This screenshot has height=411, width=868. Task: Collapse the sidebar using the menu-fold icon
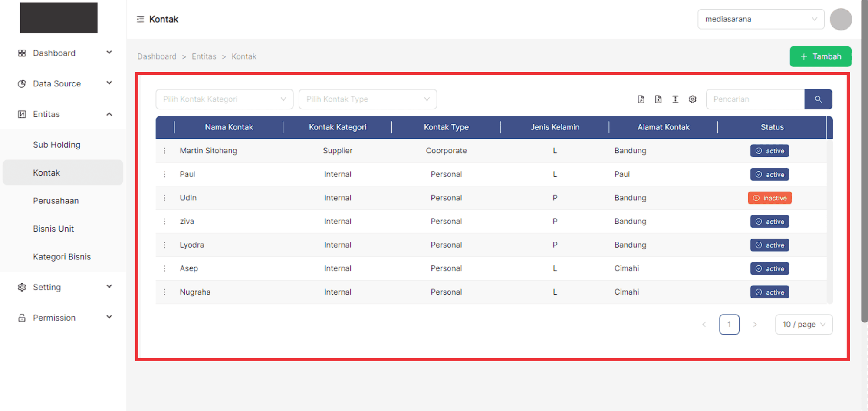coord(140,19)
